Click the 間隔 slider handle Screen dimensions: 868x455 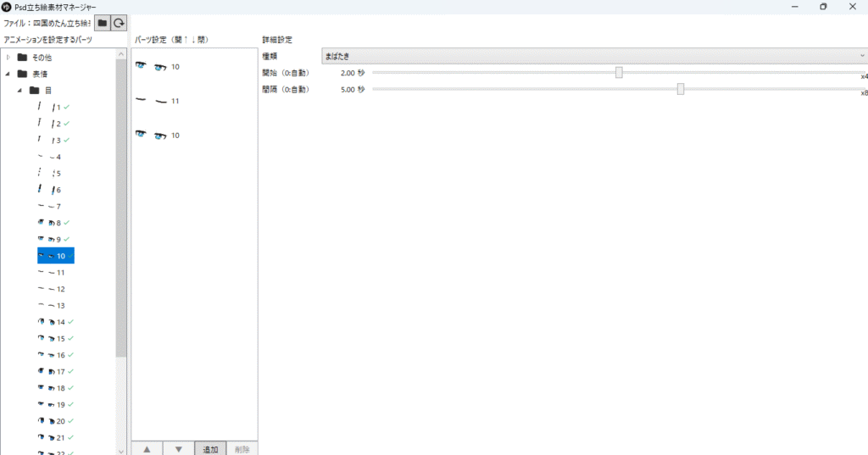pos(681,89)
